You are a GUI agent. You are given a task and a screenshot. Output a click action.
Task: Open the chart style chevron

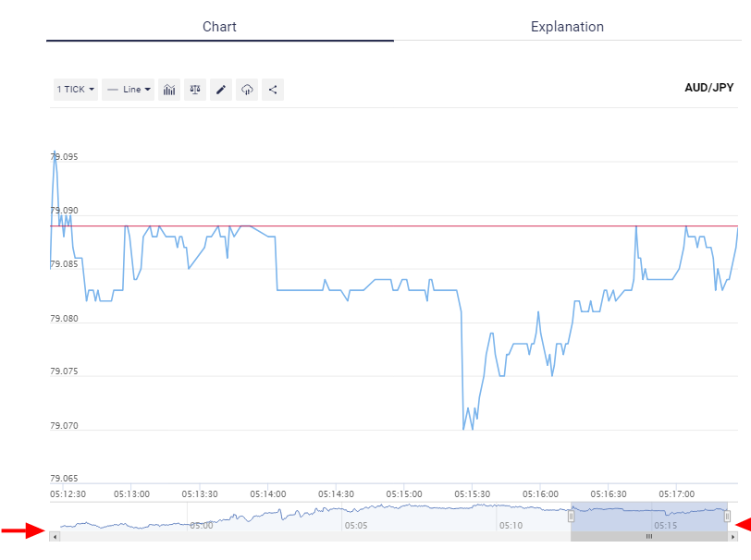tap(146, 89)
